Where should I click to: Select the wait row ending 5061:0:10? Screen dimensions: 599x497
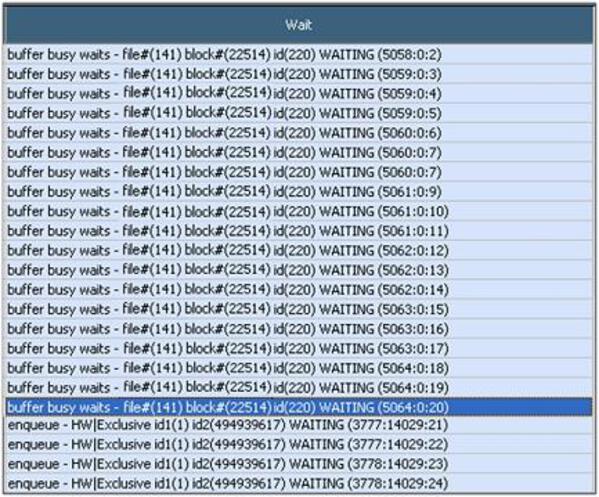point(298,211)
